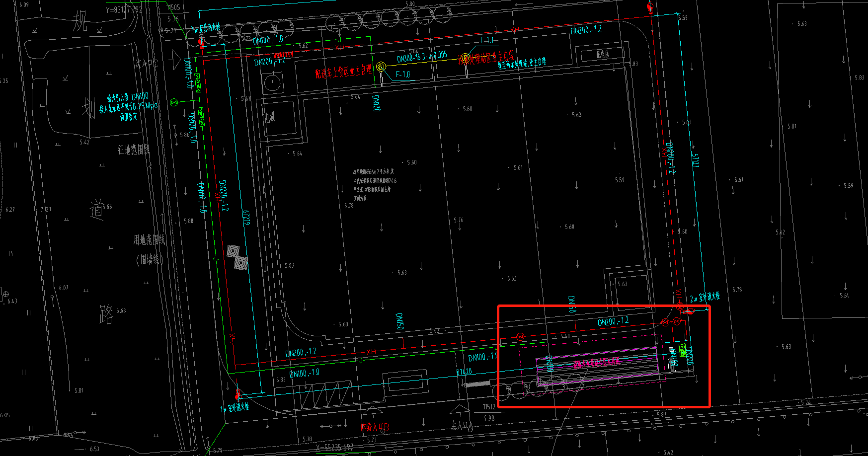Select the cyan 接至污水处理站,业主自理 note
The height and width of the screenshot is (456, 868).
522,64
